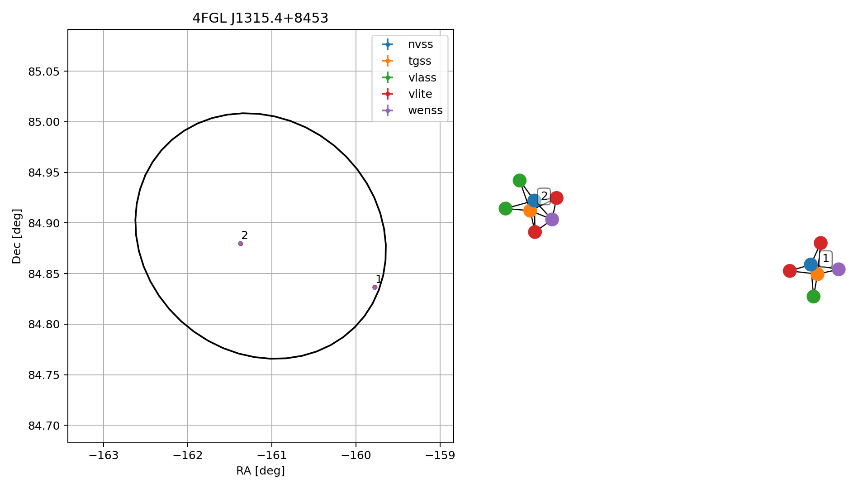Click the 'tgss' legend label
This screenshot has height=489, width=868.
click(x=420, y=61)
